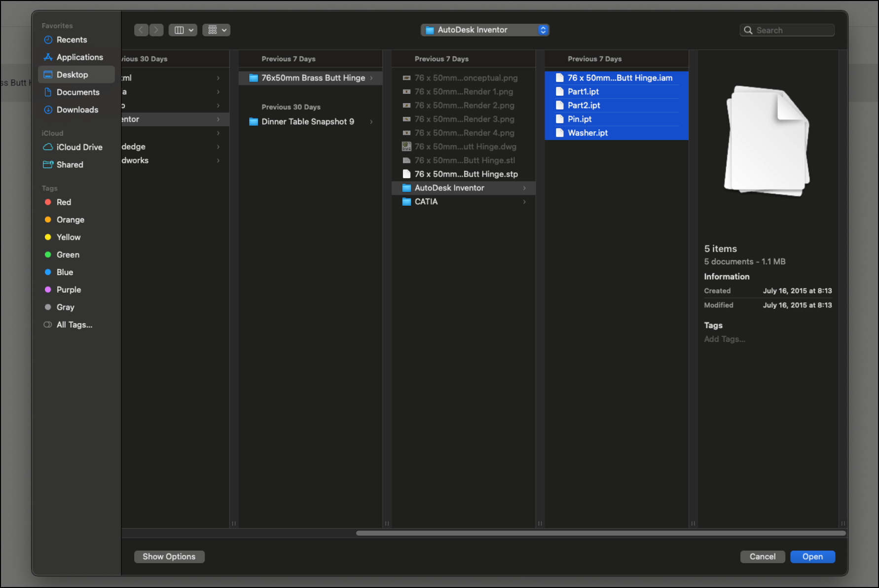The height and width of the screenshot is (588, 879).
Task: Go to Downloads in the sidebar
Action: coord(77,110)
